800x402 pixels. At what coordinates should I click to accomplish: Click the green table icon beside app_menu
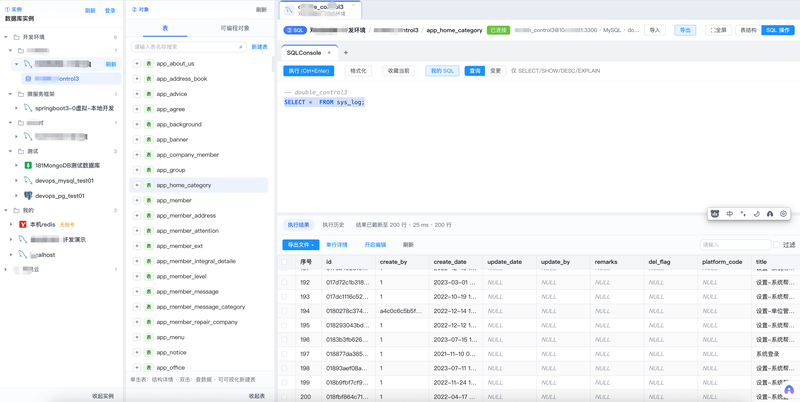(148, 337)
